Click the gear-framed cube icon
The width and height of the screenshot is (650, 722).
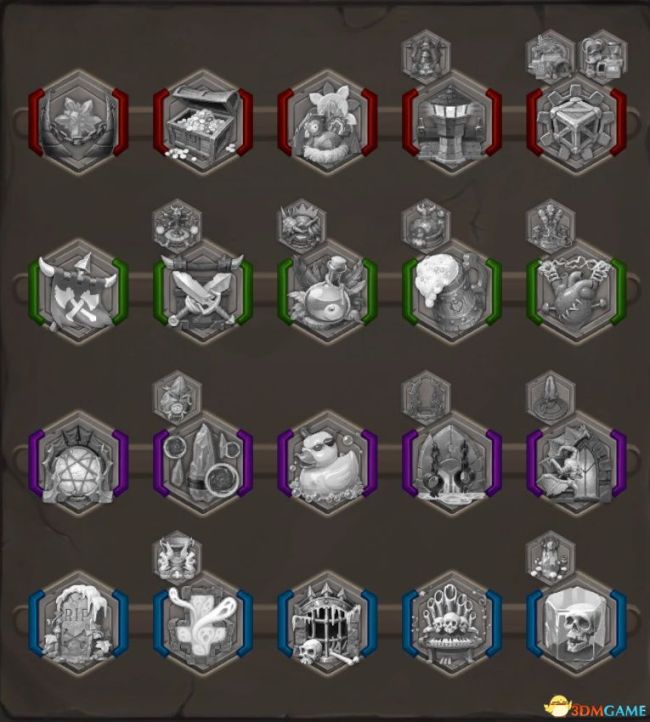point(576,122)
